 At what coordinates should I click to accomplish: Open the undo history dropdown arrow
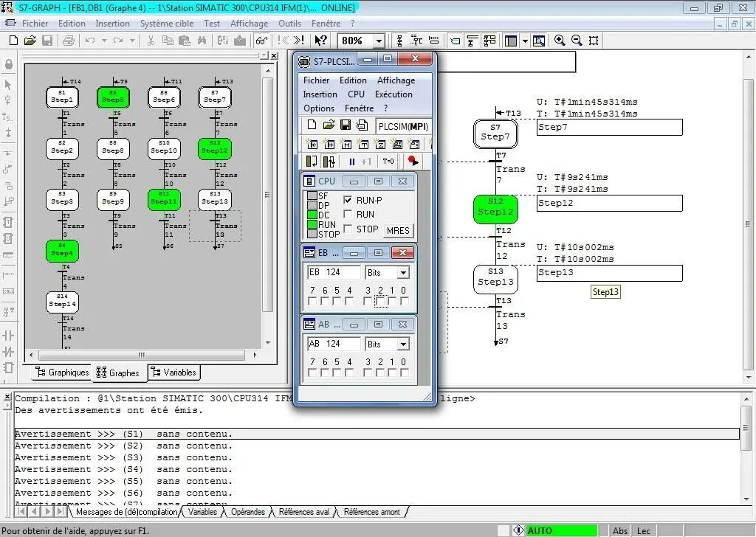104,41
